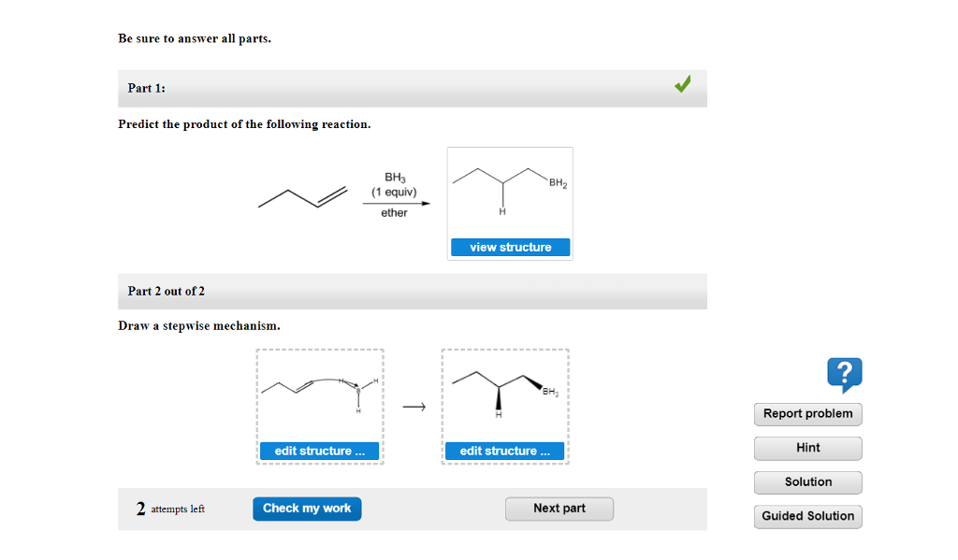958x560 pixels.
Task: Open Hint for this problem
Action: click(x=806, y=448)
